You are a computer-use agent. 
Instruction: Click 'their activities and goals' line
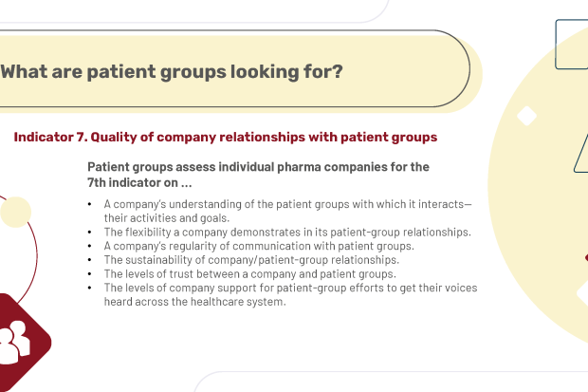point(167,218)
